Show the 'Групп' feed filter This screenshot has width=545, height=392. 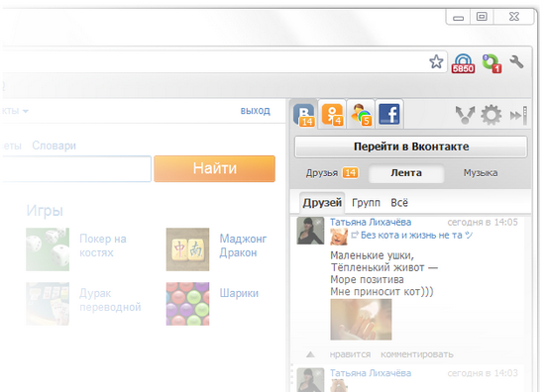pyautogui.click(x=366, y=203)
